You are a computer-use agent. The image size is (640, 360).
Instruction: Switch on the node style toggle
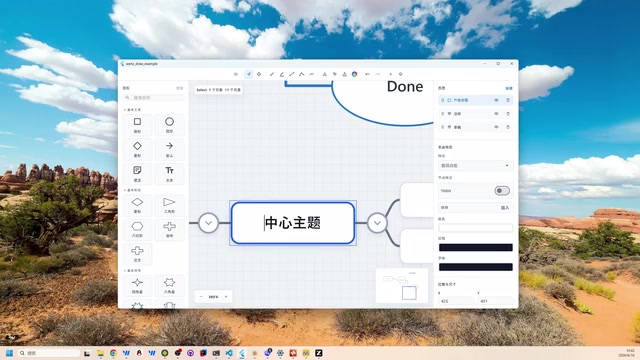click(502, 191)
